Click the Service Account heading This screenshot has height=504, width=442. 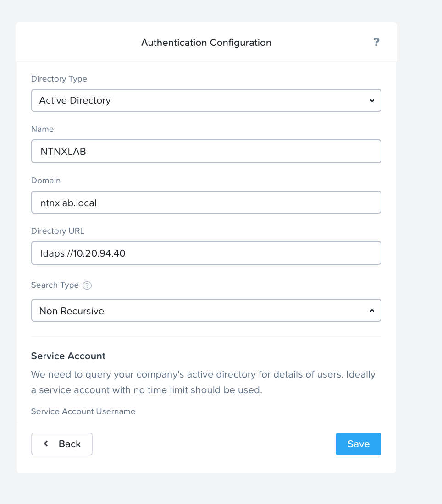68,356
